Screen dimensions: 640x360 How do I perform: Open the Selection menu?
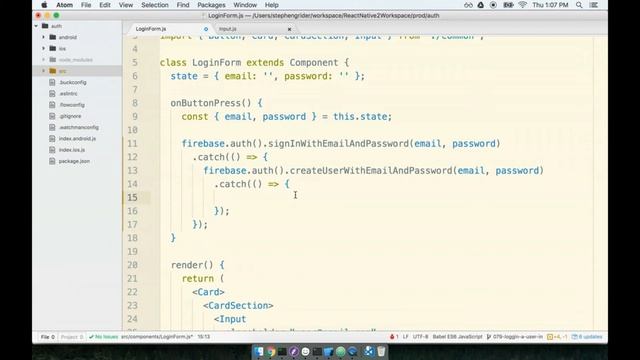pos(155,5)
